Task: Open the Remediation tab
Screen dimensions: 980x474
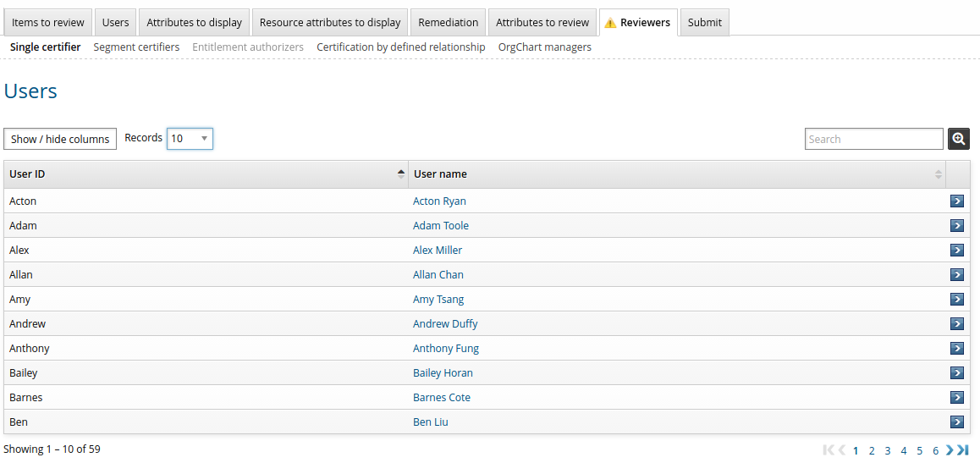Action: coord(448,23)
